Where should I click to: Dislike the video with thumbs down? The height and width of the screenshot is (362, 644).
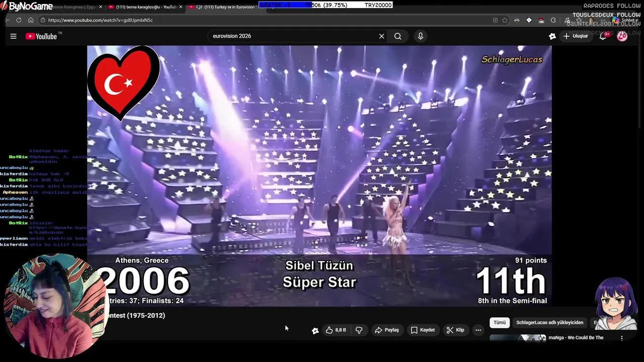(x=359, y=330)
